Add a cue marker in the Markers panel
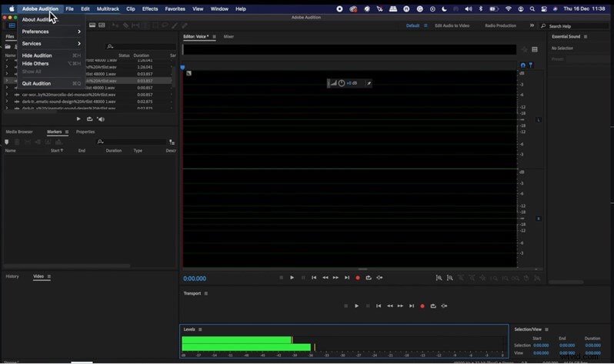The image size is (614, 364). 7,142
